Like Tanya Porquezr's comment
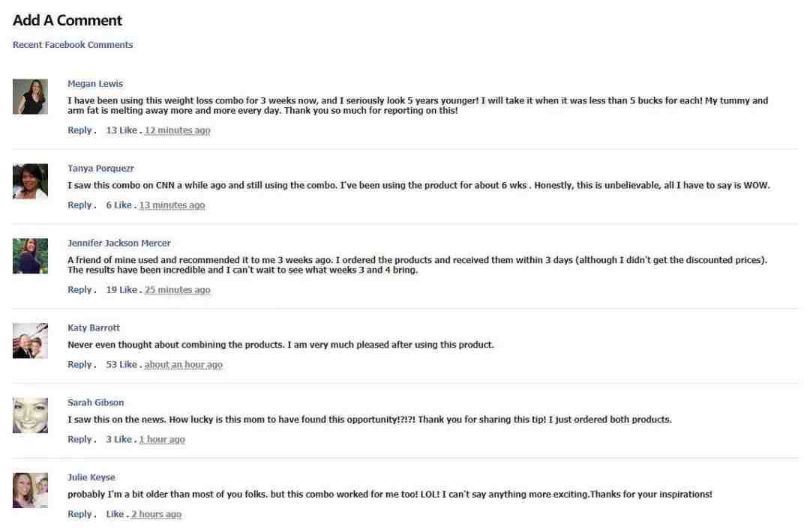 click(123, 205)
